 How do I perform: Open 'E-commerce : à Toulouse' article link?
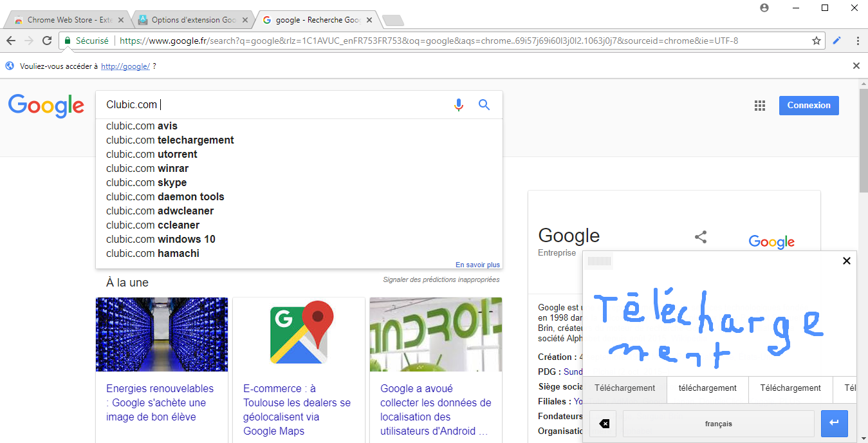297,410
